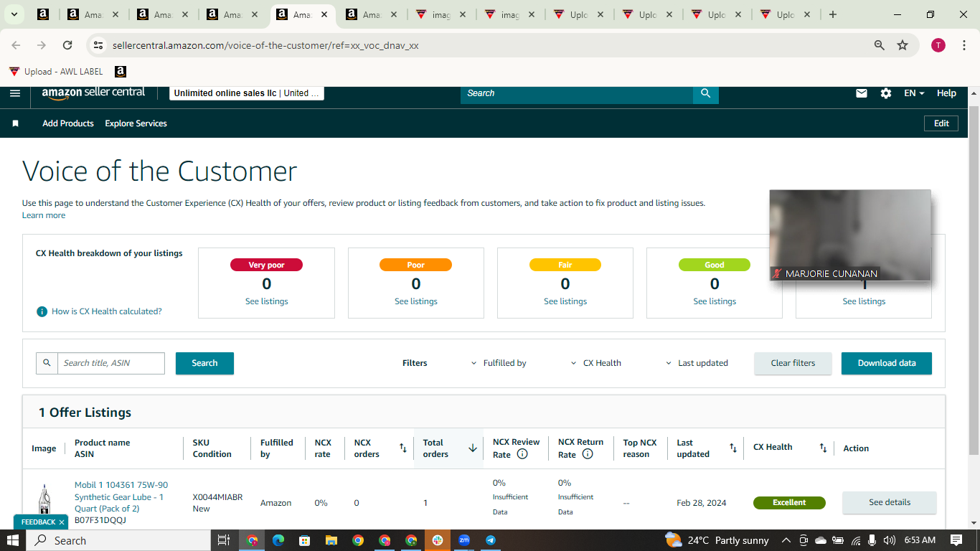The image size is (980, 551).
Task: Click the Clear filters button
Action: [793, 363]
